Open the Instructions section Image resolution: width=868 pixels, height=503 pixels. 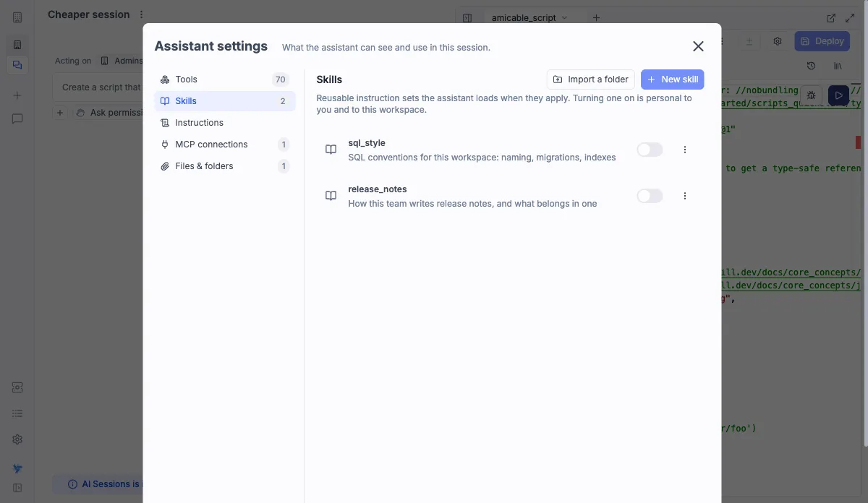(x=225, y=123)
